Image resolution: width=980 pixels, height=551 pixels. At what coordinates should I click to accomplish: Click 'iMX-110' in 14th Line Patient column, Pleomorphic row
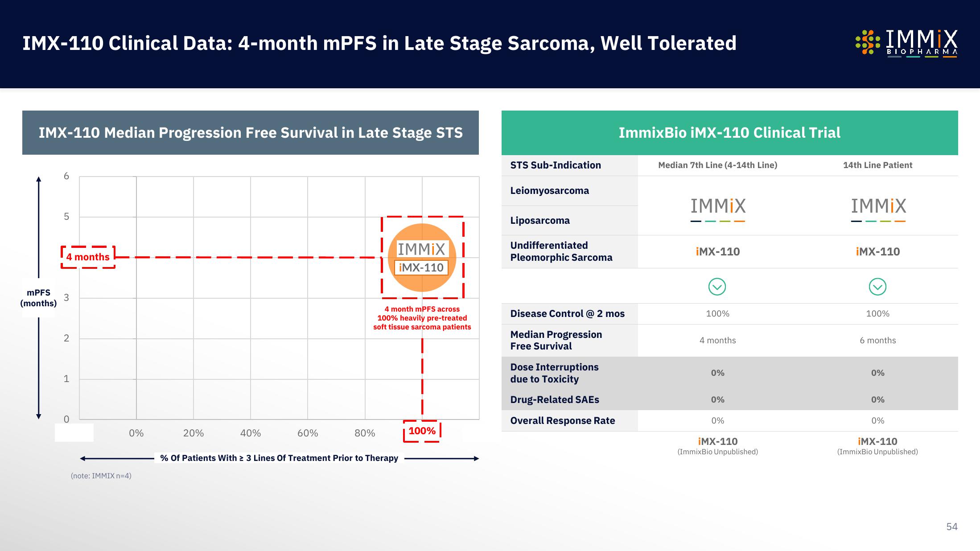pyautogui.click(x=877, y=251)
